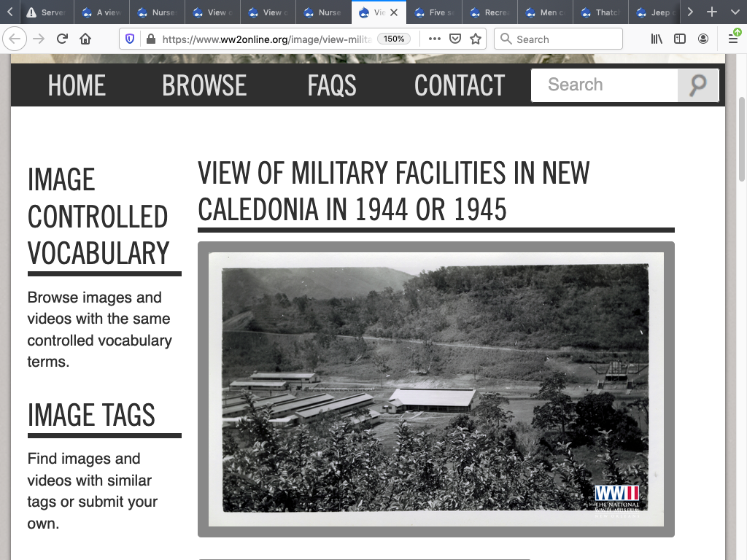Image resolution: width=747 pixels, height=560 pixels.
Task: Click the New Caledonia military facilities photo
Action: point(436,389)
